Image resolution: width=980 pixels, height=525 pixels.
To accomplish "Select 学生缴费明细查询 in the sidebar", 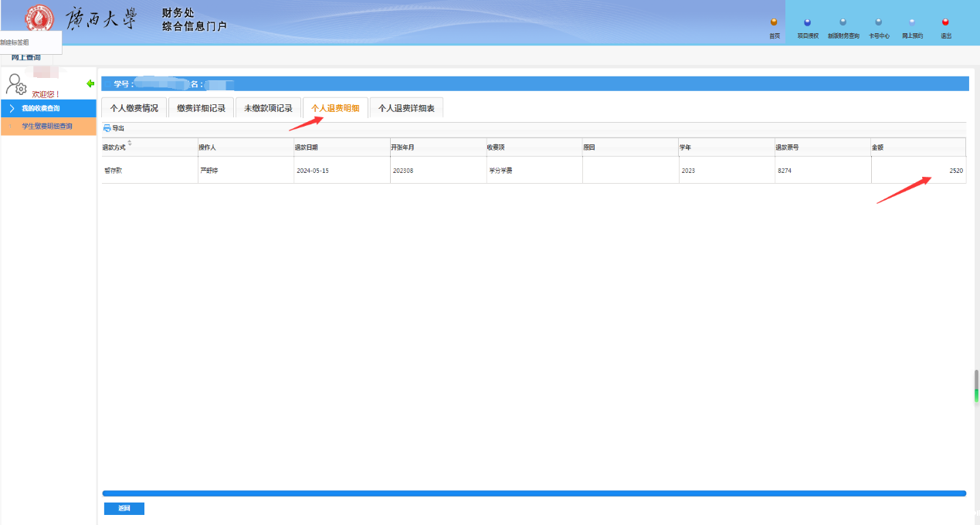I will coord(48,126).
